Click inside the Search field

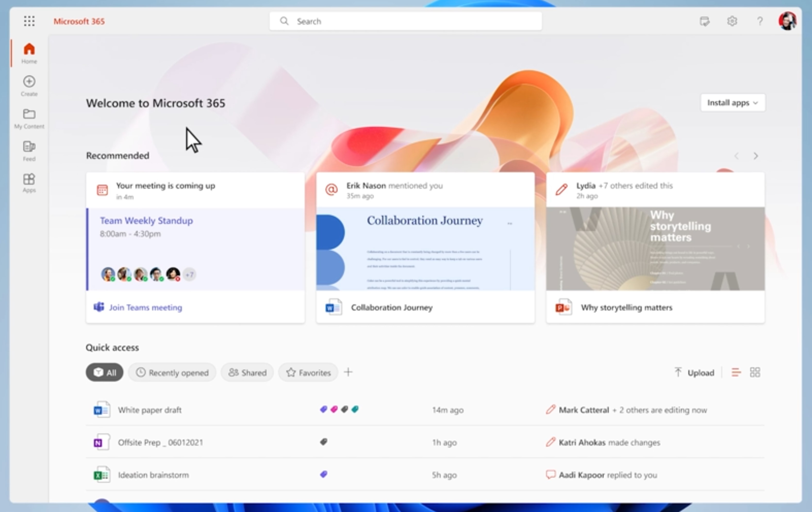click(x=405, y=21)
